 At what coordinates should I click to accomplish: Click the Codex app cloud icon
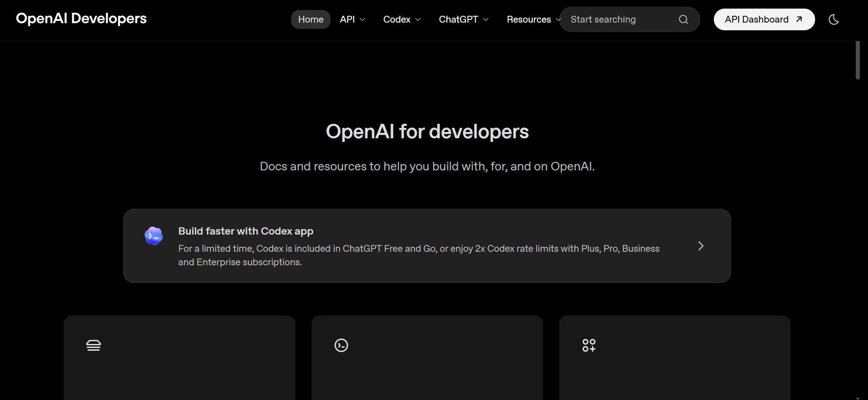pyautogui.click(x=154, y=236)
